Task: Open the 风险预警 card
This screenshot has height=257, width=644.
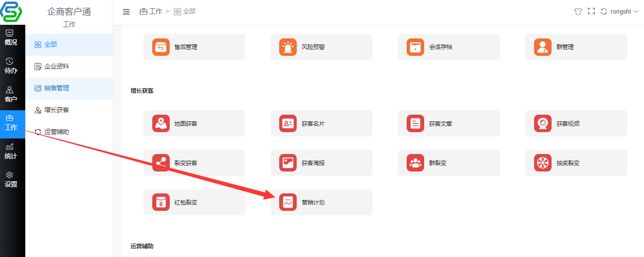Action: pos(322,47)
